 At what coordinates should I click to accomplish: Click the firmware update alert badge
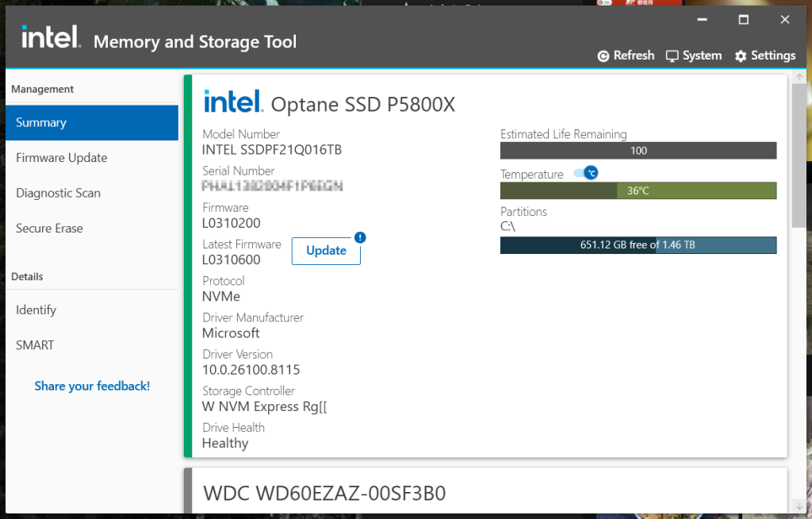click(x=360, y=237)
